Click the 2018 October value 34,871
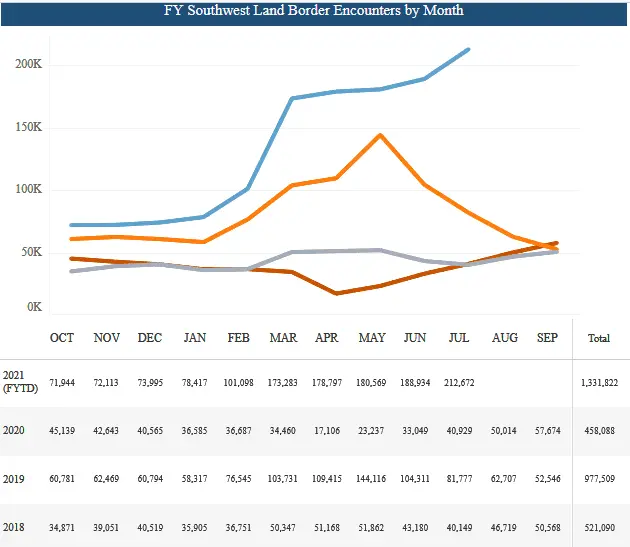The width and height of the screenshot is (630, 547). point(62,527)
